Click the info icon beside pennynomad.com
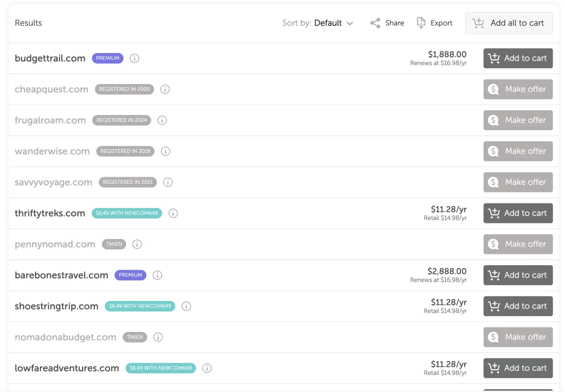 [137, 244]
